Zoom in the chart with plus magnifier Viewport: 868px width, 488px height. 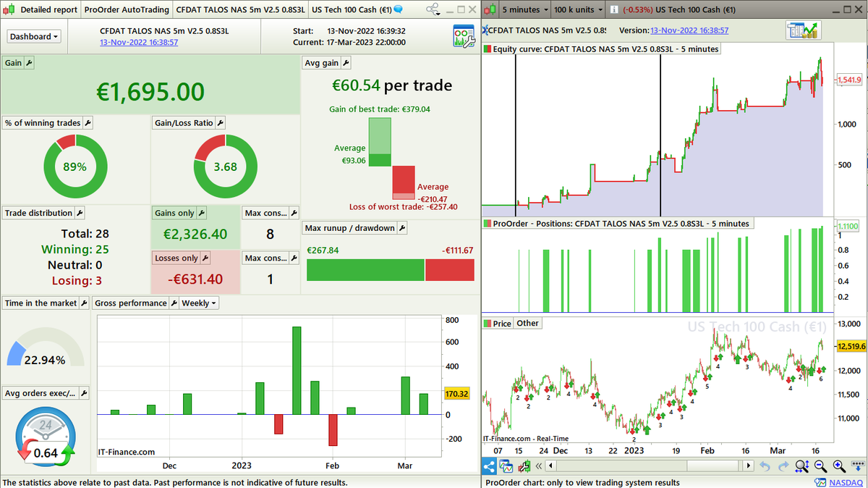pyautogui.click(x=839, y=466)
